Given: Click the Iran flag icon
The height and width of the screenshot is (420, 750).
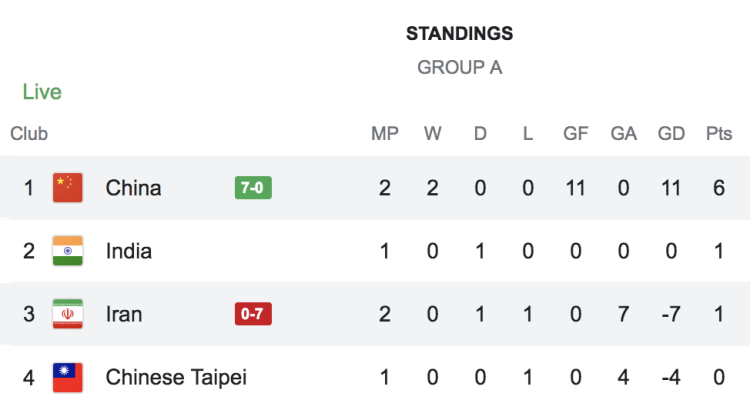Looking at the screenshot, I should tap(67, 314).
